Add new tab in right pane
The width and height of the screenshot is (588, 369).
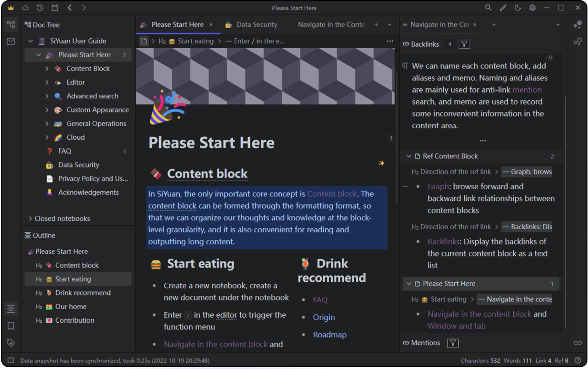[x=494, y=25]
